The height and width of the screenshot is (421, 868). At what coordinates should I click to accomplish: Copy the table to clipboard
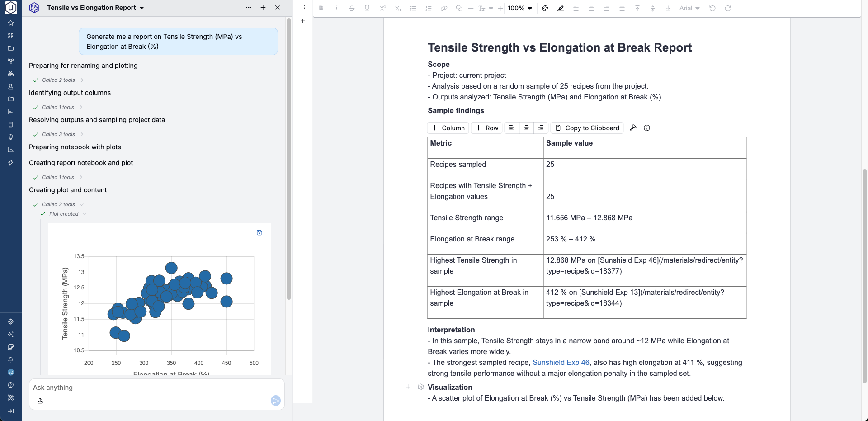[x=587, y=128]
